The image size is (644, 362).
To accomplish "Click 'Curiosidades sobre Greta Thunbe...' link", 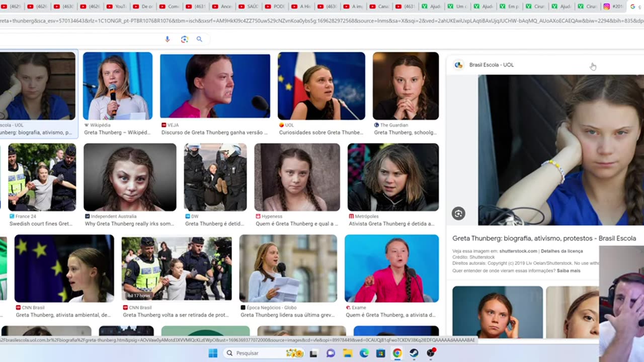I will 321,133.
